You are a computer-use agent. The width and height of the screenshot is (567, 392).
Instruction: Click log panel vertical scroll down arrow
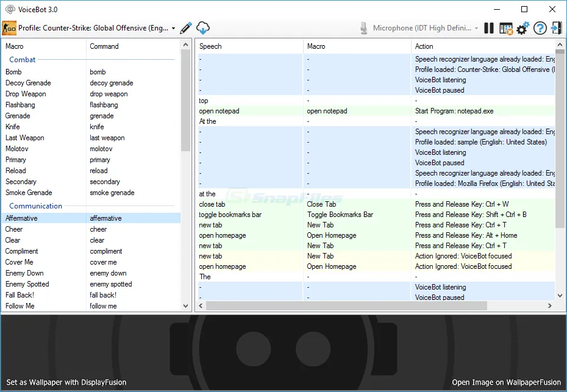pos(560,296)
